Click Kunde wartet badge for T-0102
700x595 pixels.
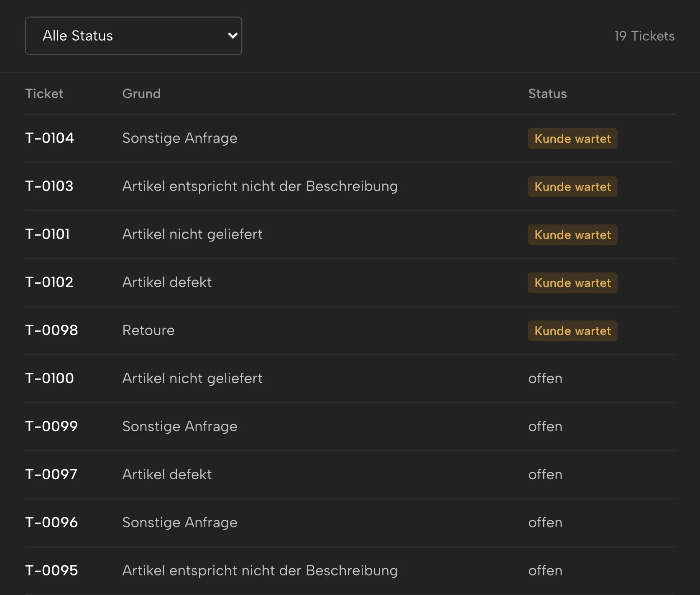(x=572, y=283)
